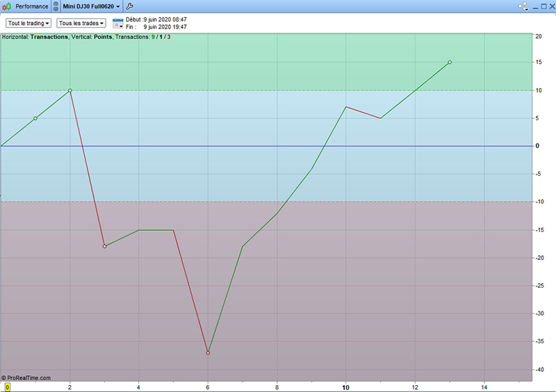This screenshot has height=392, width=556.
Task: Click the Vertical: Points label
Action: tap(92, 37)
